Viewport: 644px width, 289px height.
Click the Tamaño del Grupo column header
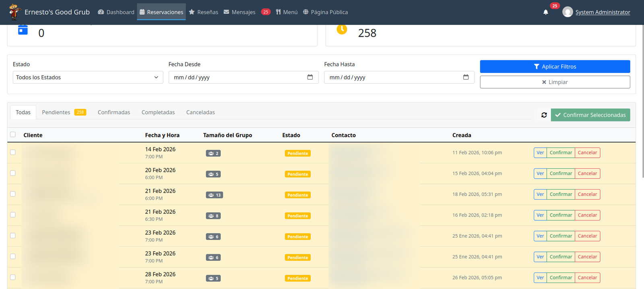pyautogui.click(x=227, y=135)
